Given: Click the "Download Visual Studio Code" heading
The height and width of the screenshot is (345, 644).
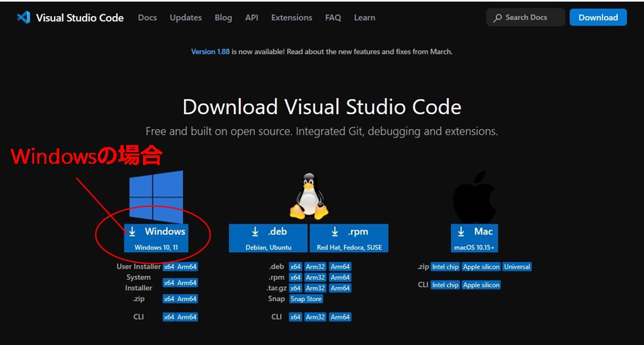Looking at the screenshot, I should 321,107.
